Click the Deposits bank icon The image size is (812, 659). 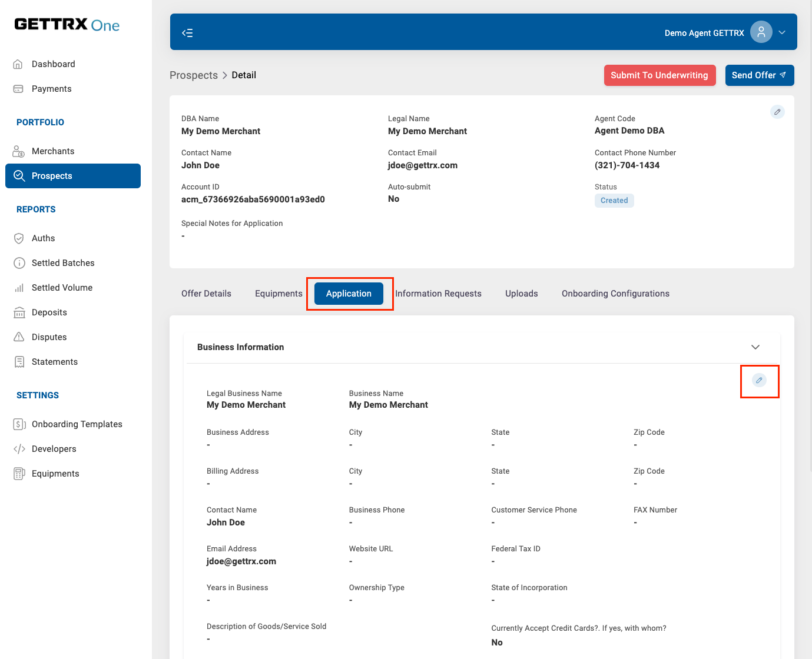[19, 312]
